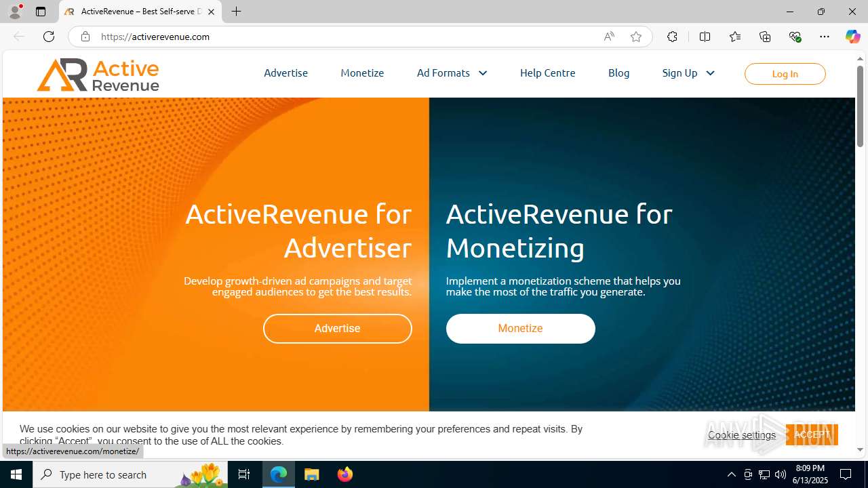Add this page to favorites star
Screen dimensions: 868x488
click(635, 37)
